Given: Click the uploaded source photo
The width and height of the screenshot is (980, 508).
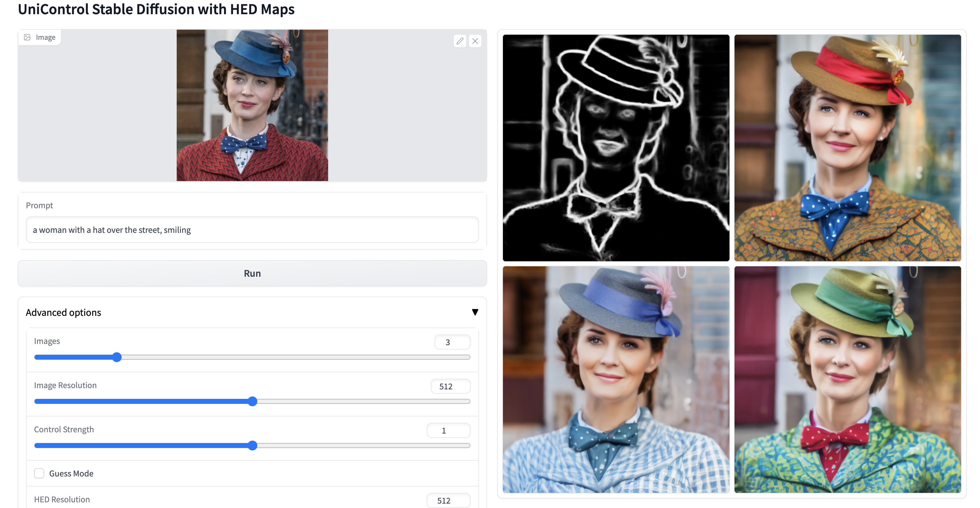Looking at the screenshot, I should (252, 105).
